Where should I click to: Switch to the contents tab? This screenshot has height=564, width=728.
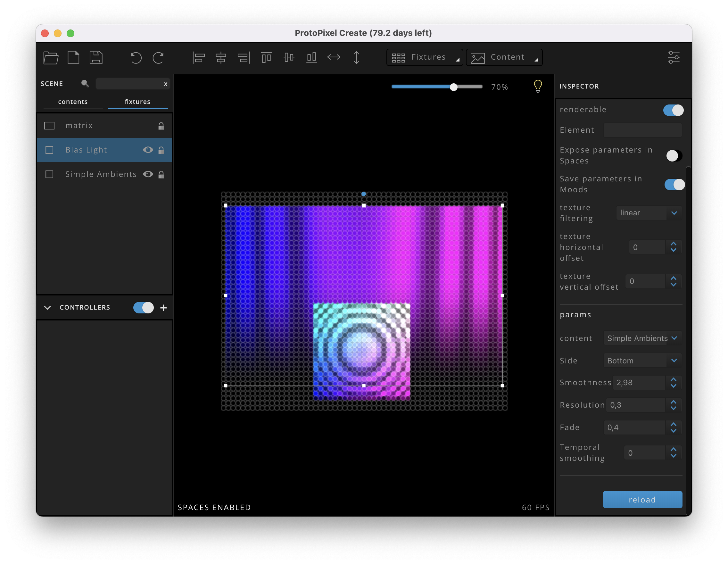[x=73, y=102]
